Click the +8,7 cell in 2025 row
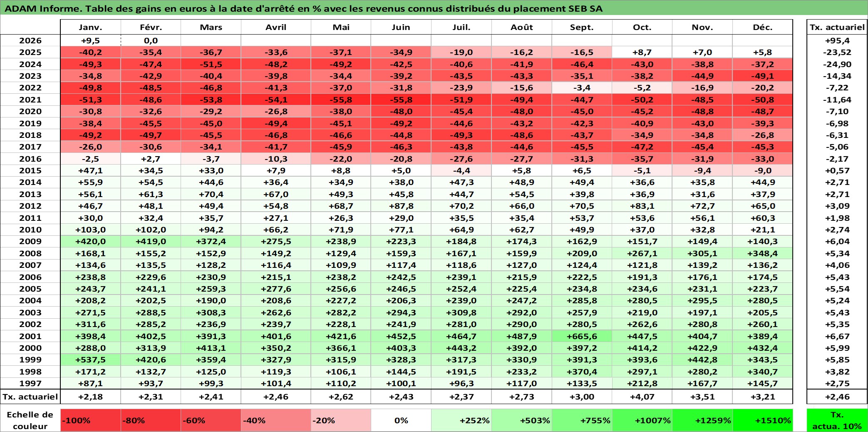The image size is (868, 432). pos(642,52)
